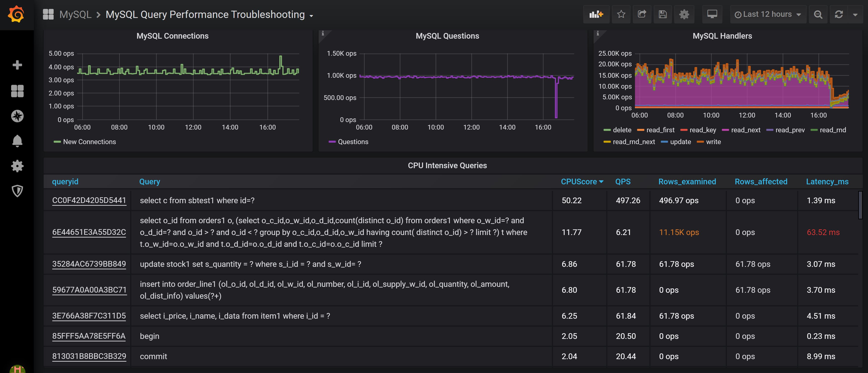Open queryid link CC0F42D4205D5441

pos(89,200)
